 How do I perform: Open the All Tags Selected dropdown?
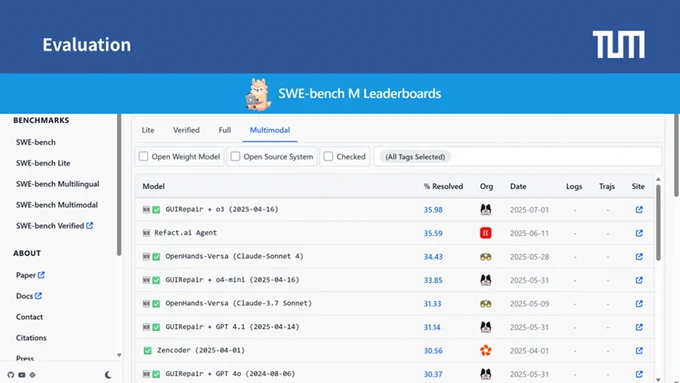(518, 157)
